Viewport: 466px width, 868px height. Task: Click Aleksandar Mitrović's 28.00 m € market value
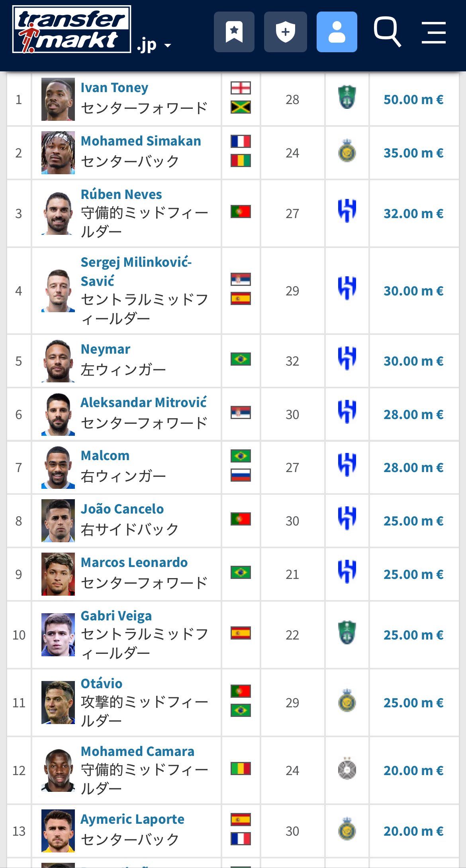click(413, 414)
